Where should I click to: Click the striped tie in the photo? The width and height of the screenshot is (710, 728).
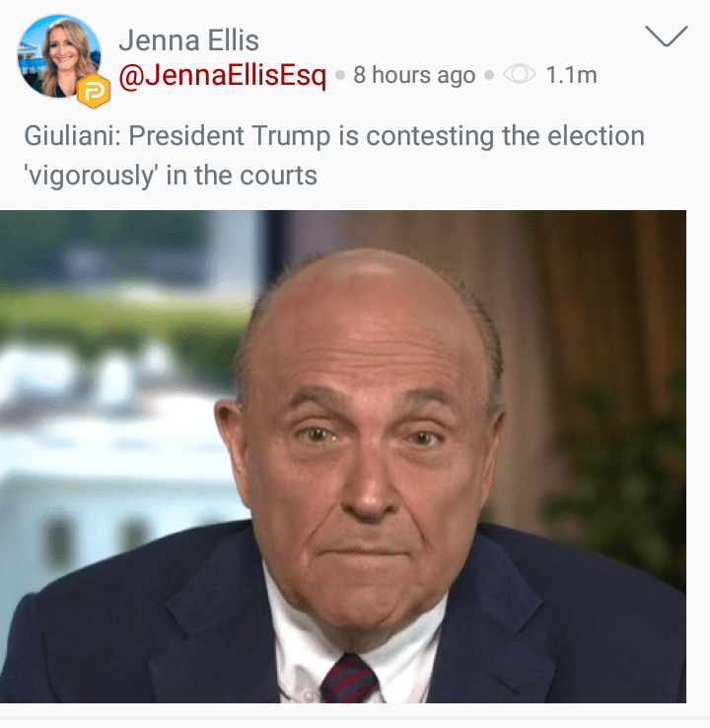coord(349,679)
